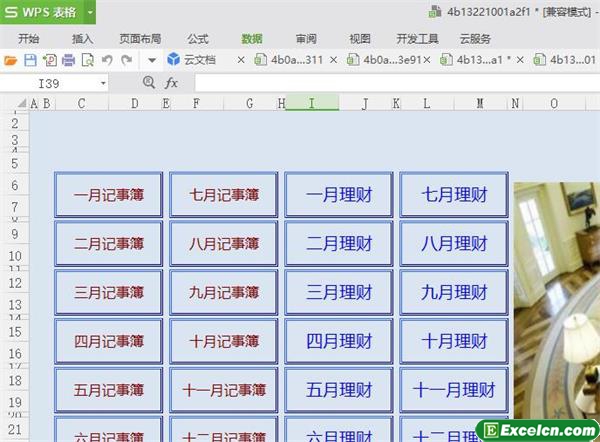Viewport: 600px width, 442px height.
Task: Close the 4b13...a1 tab
Action: pos(520,60)
